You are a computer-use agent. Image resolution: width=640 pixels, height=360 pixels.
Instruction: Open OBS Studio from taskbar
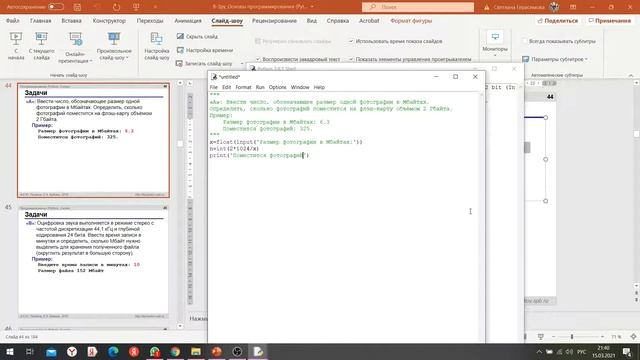click(237, 351)
